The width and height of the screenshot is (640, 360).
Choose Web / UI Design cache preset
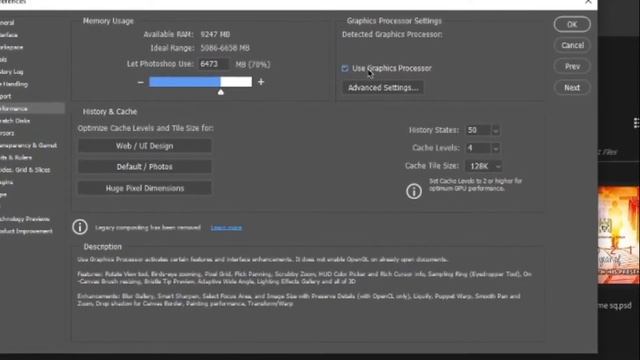(x=144, y=146)
